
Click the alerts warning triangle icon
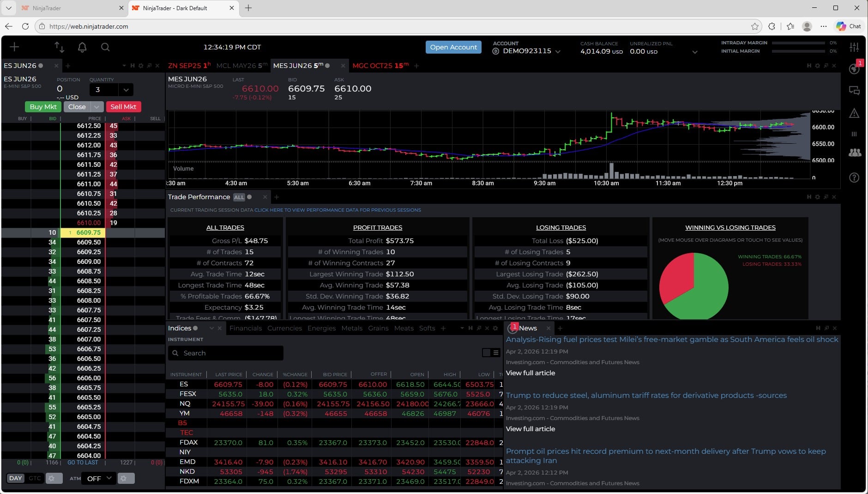855,114
